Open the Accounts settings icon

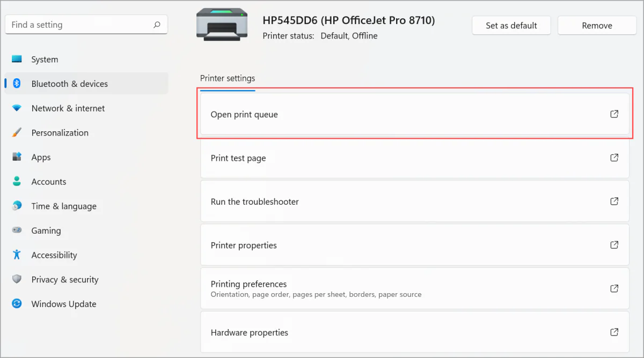pos(17,182)
